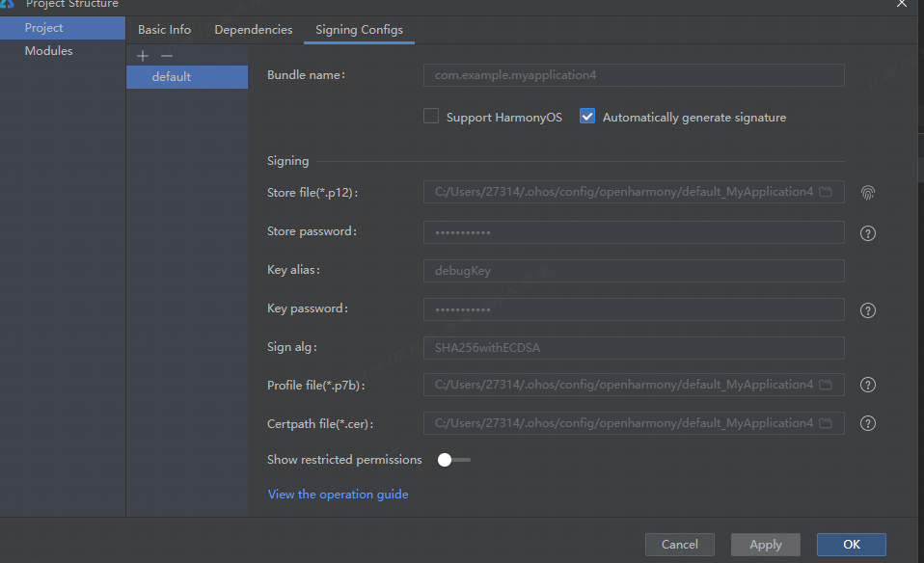924x563 pixels.
Task: Toggle Show restricted permissions switch
Action: coord(453,460)
